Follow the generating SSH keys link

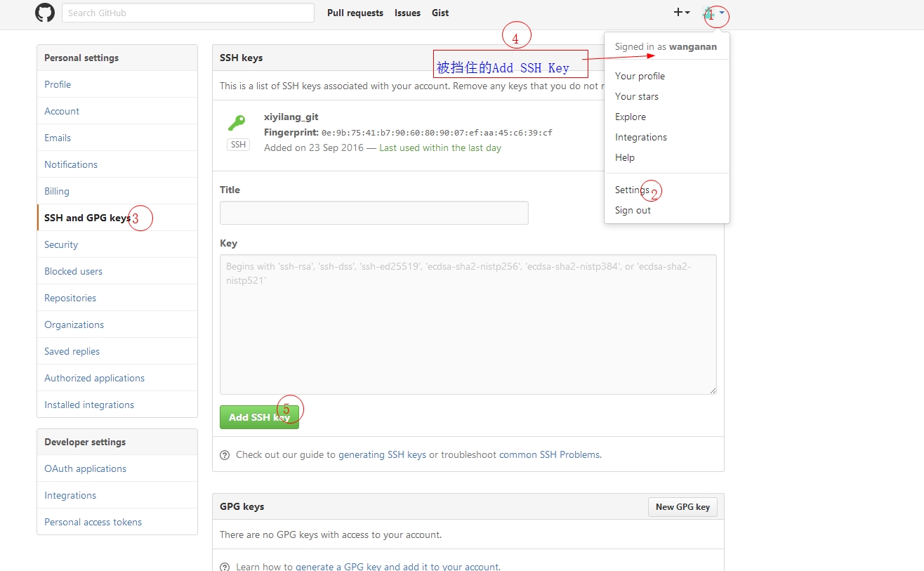[x=382, y=454]
